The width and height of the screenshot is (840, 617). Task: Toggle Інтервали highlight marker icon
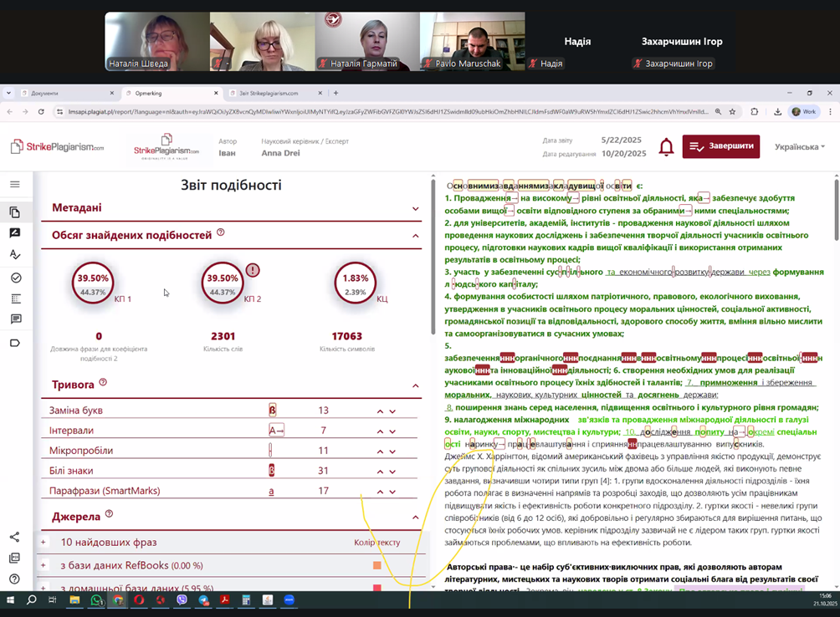(276, 431)
